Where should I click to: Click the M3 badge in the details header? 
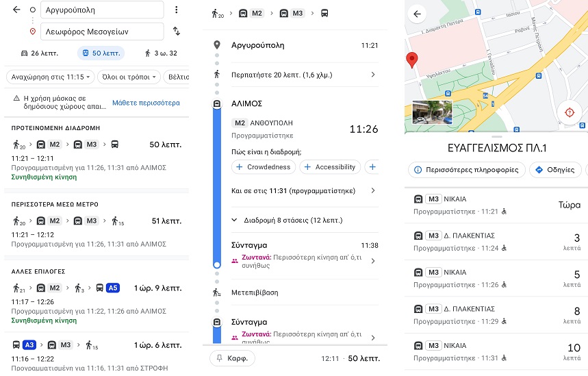click(297, 14)
